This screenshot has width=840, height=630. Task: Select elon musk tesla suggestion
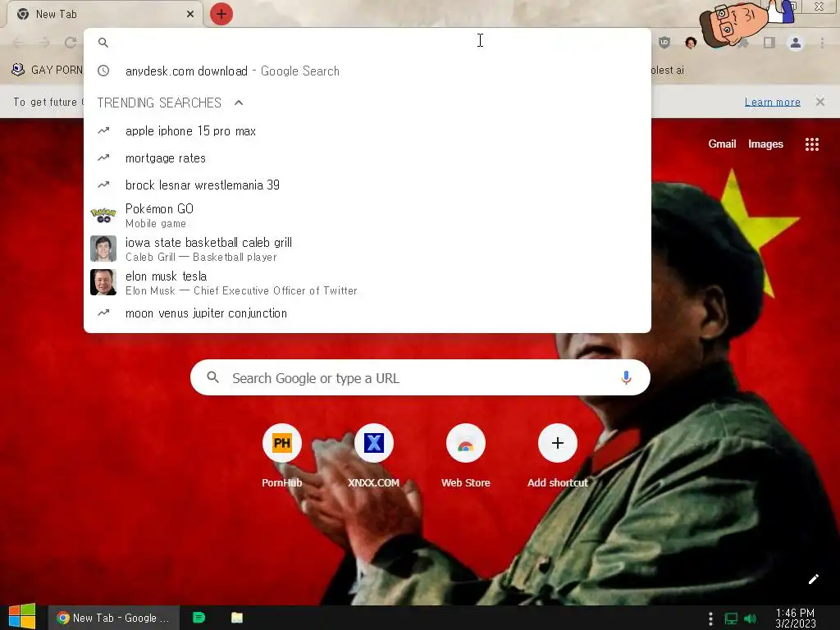(x=367, y=283)
